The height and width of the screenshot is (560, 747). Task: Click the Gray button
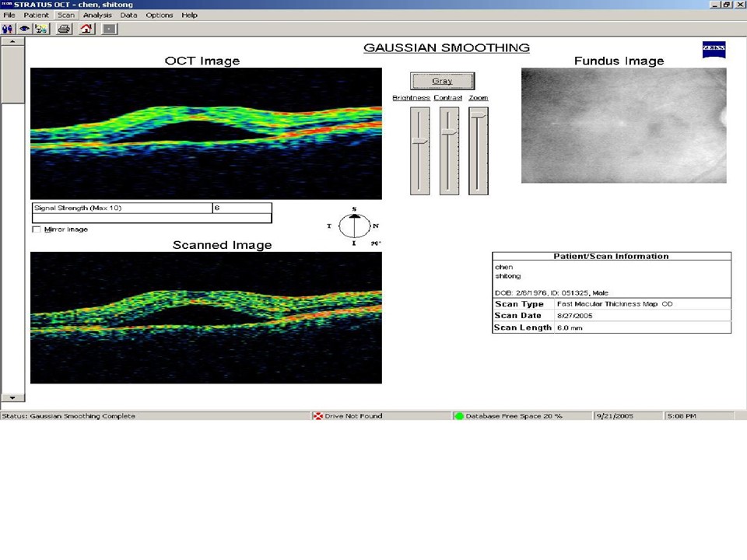[442, 81]
